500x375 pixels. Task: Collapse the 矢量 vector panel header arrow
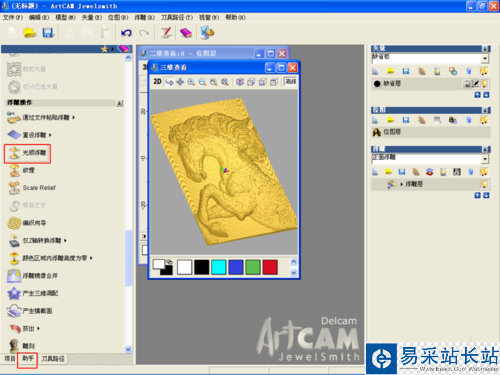tap(486, 49)
